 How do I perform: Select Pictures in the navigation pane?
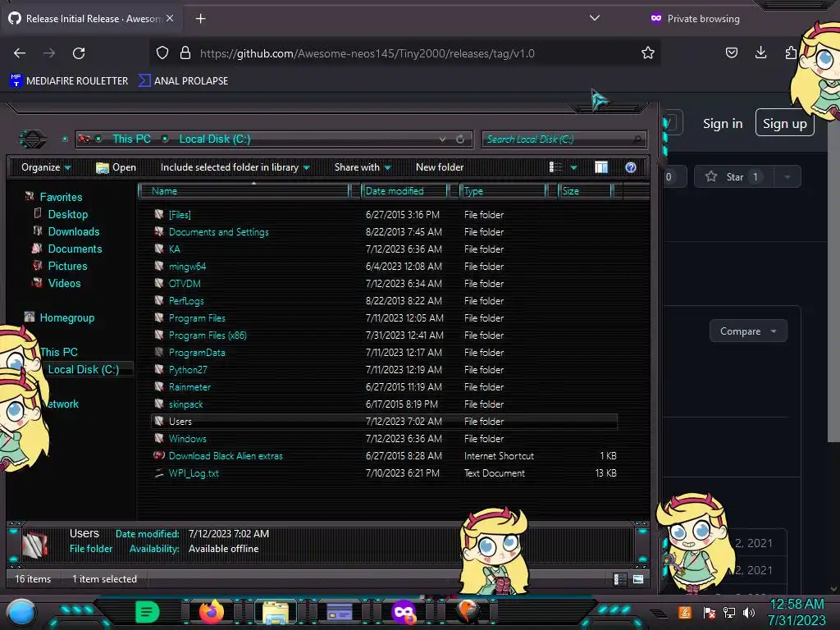click(x=67, y=266)
